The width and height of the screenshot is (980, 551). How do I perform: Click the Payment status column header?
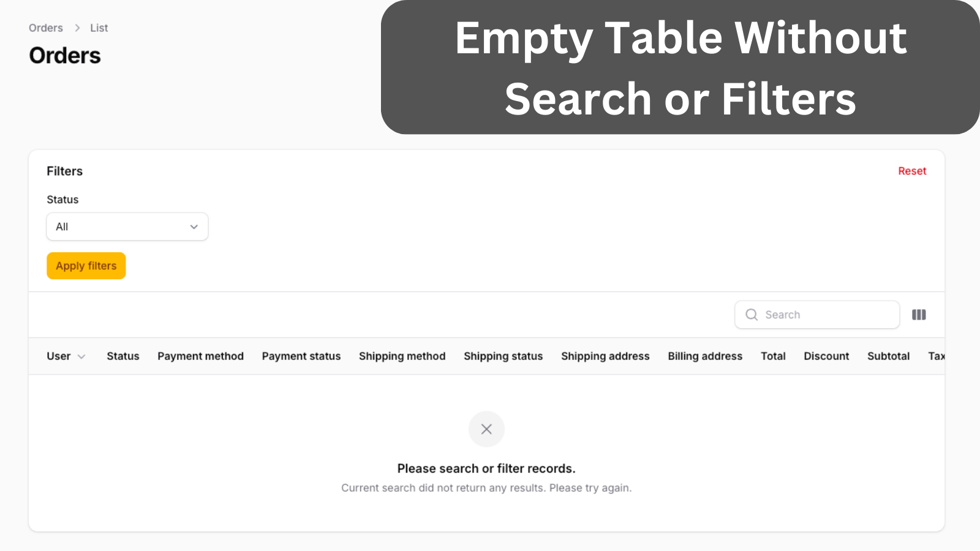tap(301, 356)
